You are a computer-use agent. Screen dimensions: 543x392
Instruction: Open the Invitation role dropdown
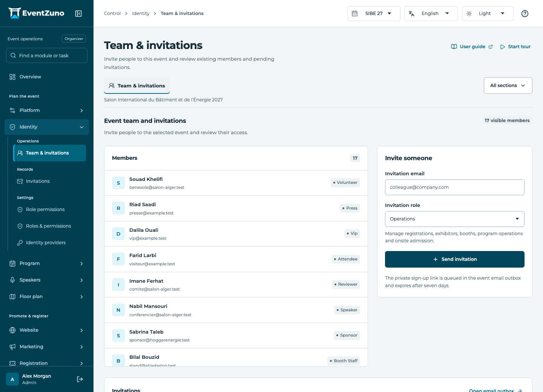tap(455, 219)
